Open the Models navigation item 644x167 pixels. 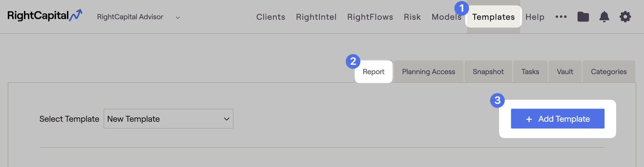(x=446, y=17)
